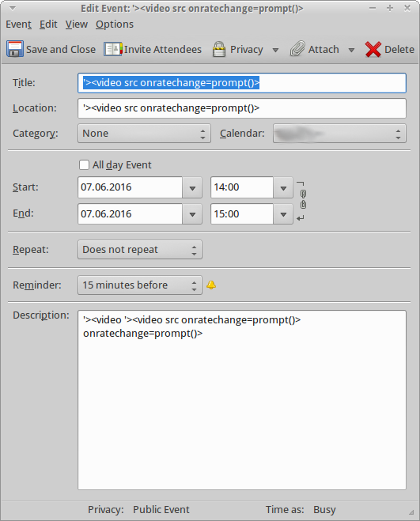
Task: Click the Save and Close button label
Action: click(x=61, y=49)
